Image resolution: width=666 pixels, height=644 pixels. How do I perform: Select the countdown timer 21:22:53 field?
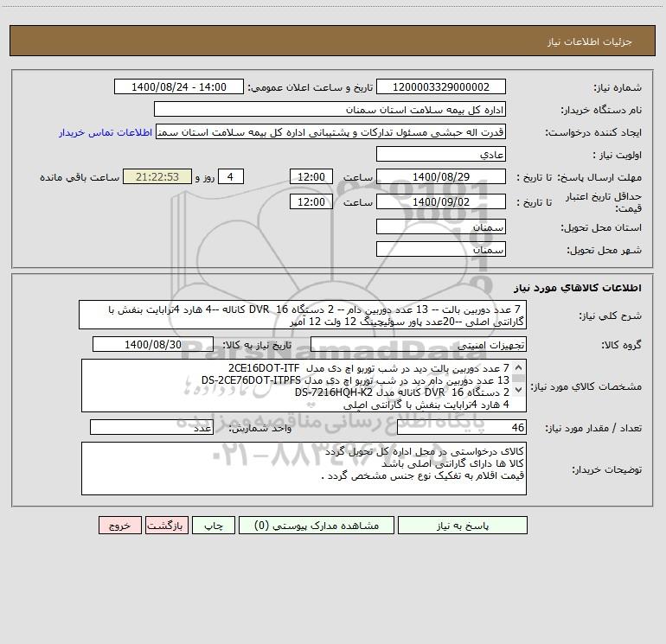coord(157,176)
